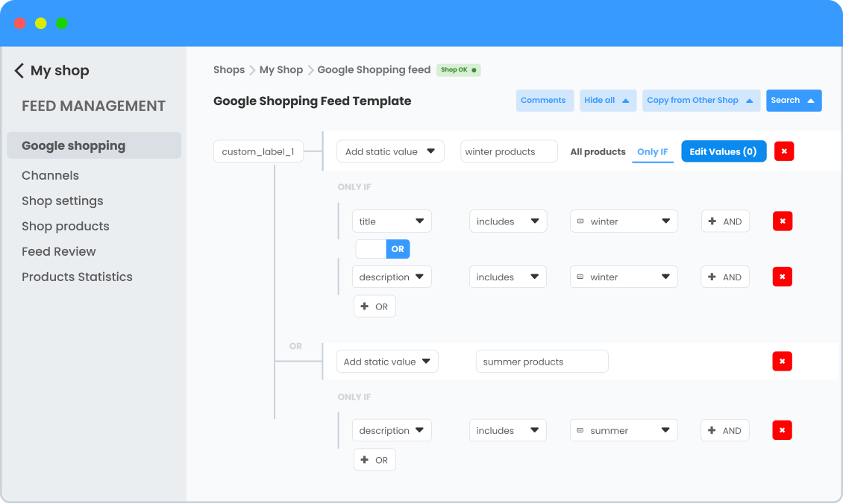The image size is (843, 504).
Task: Toggle the OR switch between title and description conditions
Action: 383,248
